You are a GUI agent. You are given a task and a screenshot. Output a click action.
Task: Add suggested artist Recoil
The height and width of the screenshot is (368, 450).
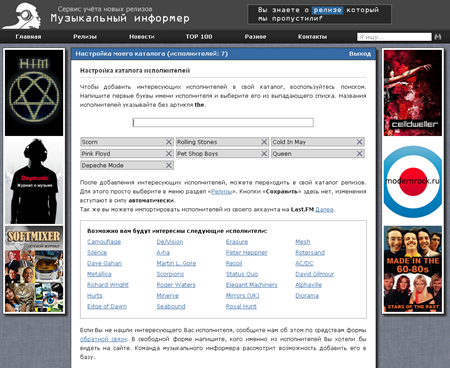tap(234, 263)
